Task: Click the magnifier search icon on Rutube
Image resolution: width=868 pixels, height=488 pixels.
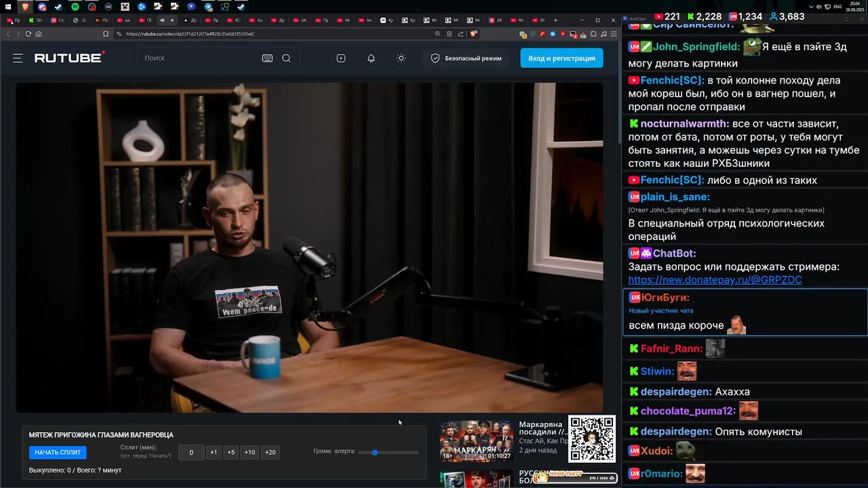Action: pyautogui.click(x=286, y=58)
